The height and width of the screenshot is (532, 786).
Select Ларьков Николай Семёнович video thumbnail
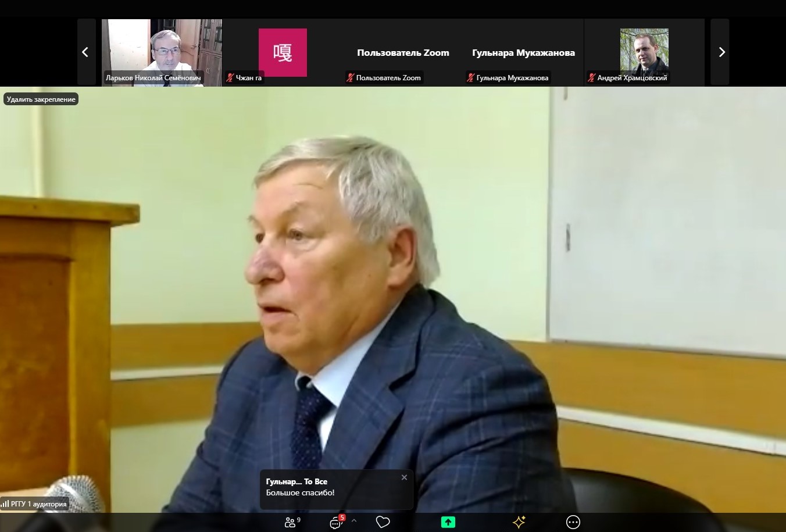click(x=162, y=52)
